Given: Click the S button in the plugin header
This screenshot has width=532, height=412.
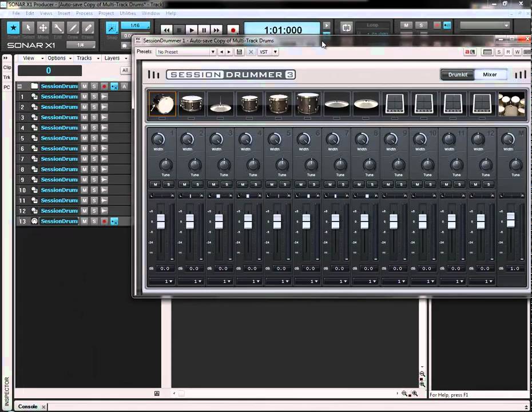Looking at the screenshot, I should coord(499,52).
